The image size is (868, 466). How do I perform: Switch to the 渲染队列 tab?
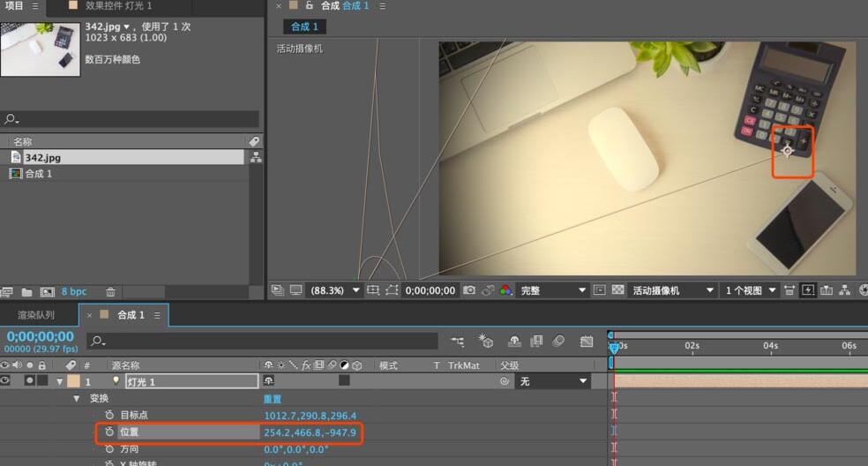36,315
